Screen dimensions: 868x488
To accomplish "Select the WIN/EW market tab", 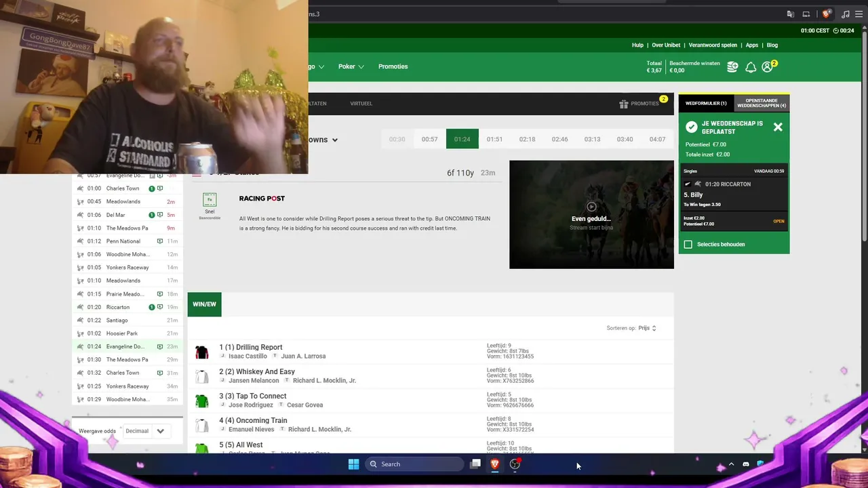I will point(204,304).
